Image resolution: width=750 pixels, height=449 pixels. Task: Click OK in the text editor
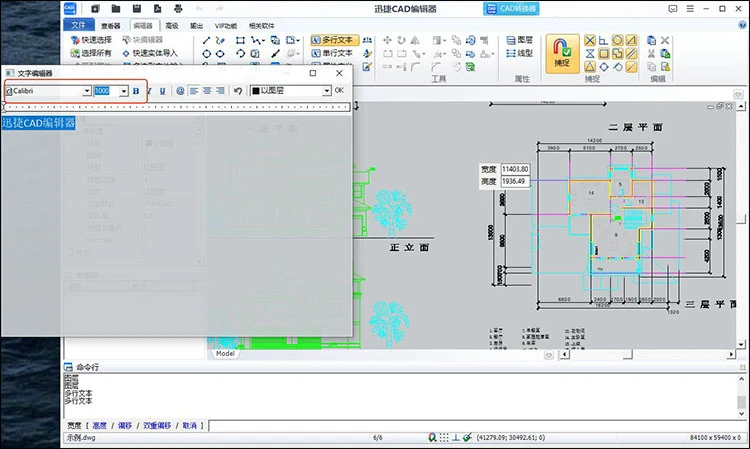pyautogui.click(x=339, y=90)
